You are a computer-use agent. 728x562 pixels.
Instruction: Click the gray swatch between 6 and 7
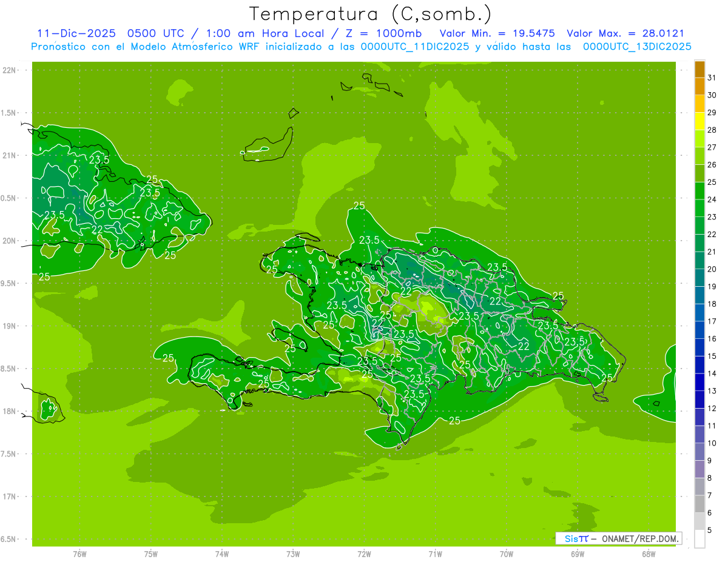(x=700, y=504)
